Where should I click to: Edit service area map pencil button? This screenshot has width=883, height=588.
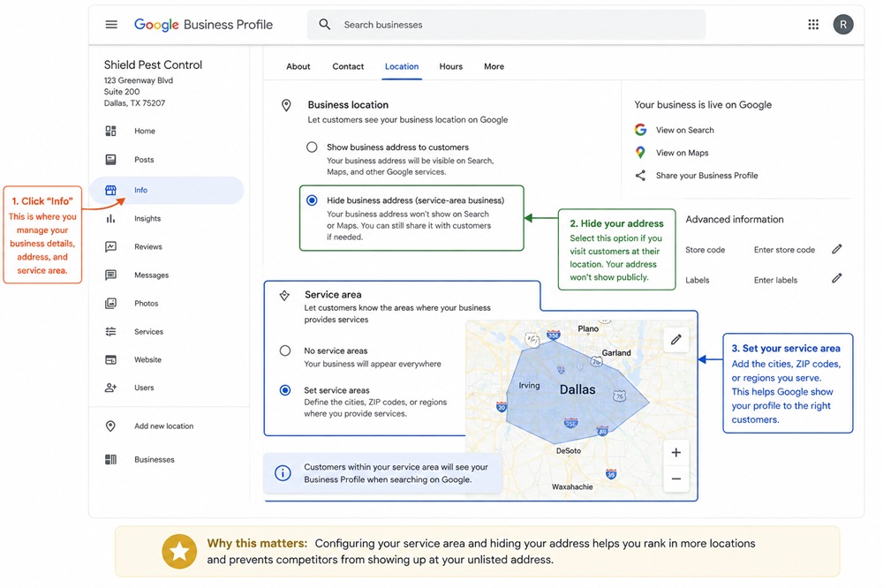pos(675,340)
